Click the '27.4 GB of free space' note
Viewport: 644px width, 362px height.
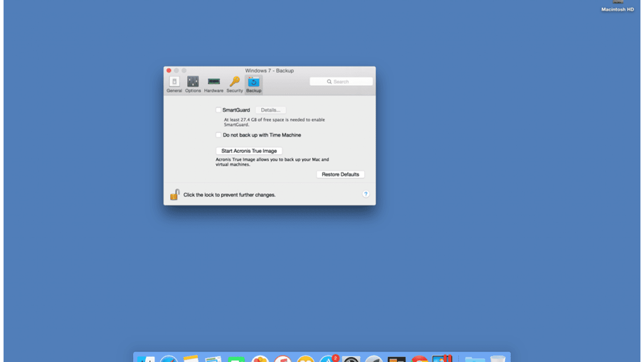tap(274, 122)
